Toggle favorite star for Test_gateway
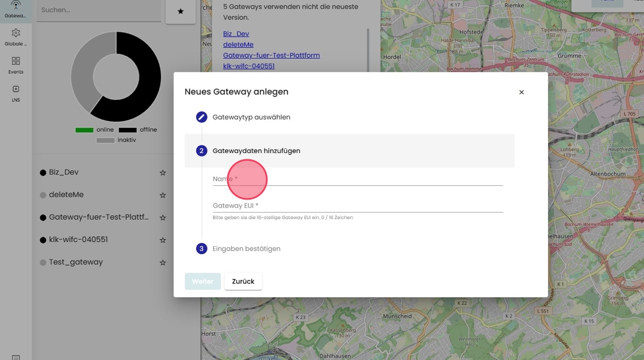Image resolution: width=644 pixels, height=360 pixels. [163, 262]
